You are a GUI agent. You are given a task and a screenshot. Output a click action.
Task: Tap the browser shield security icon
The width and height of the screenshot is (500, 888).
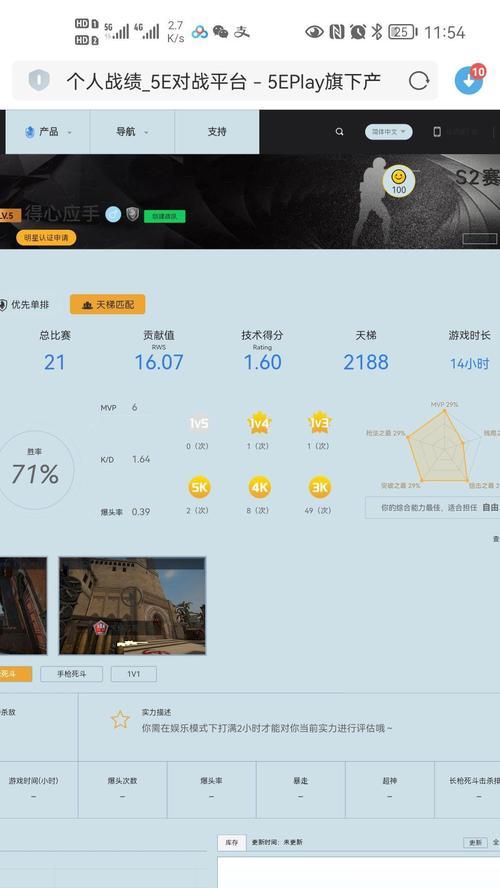coord(39,80)
